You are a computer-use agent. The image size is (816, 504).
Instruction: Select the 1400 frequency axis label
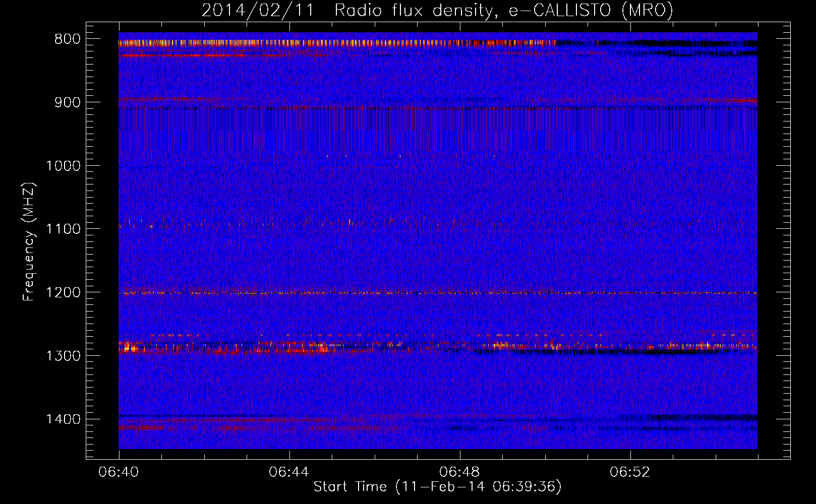(63, 419)
